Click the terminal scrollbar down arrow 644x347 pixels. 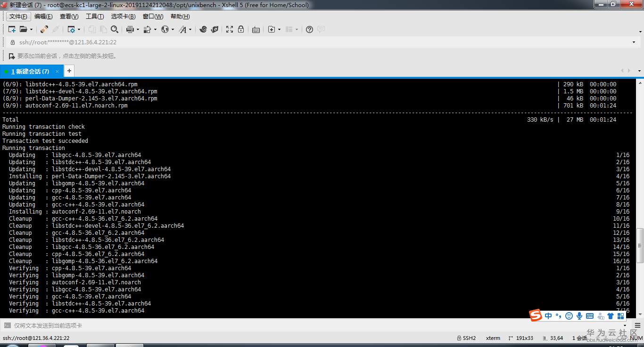(640, 314)
